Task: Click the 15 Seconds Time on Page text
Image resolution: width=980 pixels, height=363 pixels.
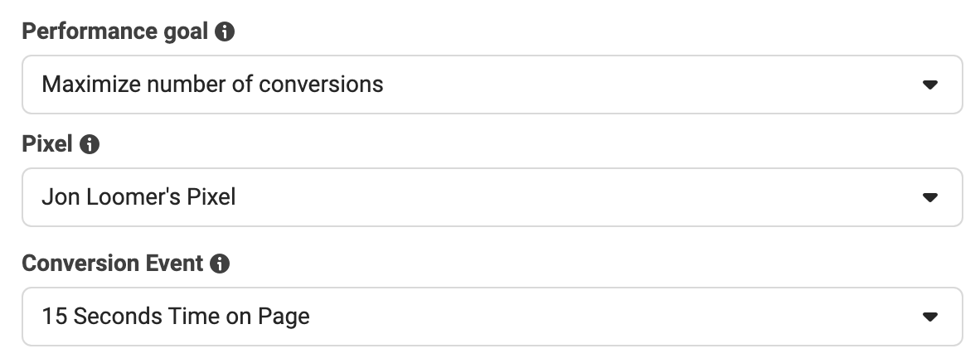Action: tap(176, 317)
